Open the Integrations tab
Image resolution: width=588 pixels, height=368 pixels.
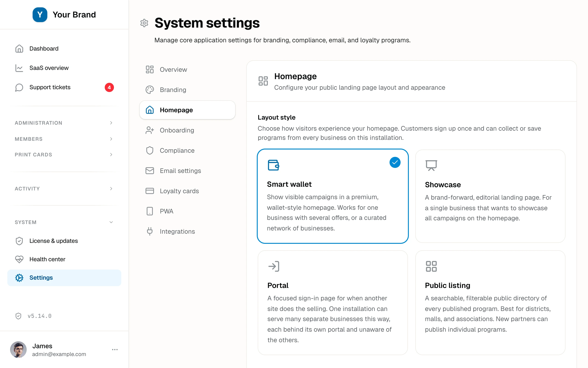coord(187,231)
